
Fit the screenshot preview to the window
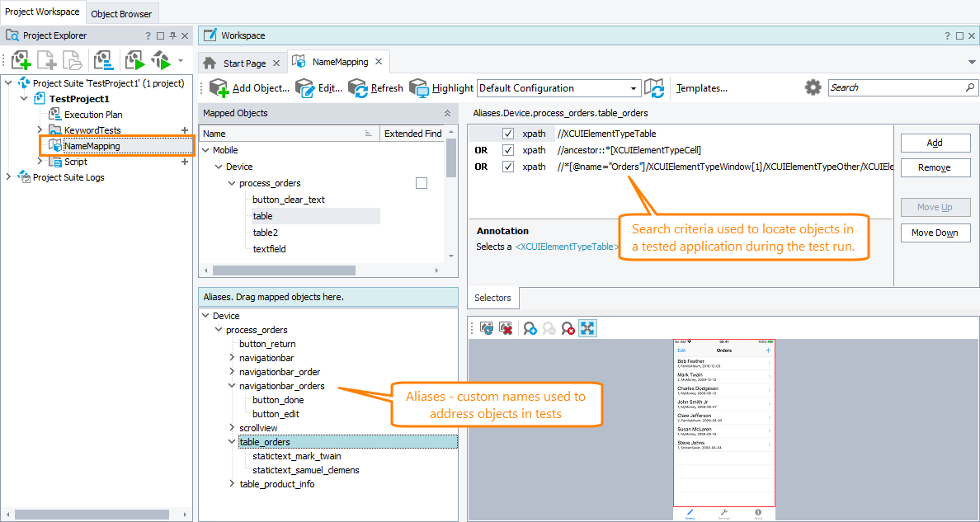point(587,327)
